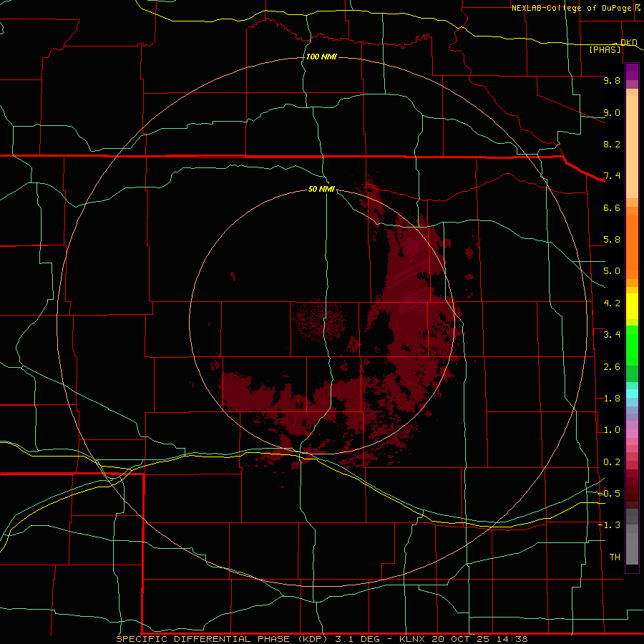Click the 50 NMI range ring label
Screen dimensions: 644x644
pyautogui.click(x=321, y=189)
